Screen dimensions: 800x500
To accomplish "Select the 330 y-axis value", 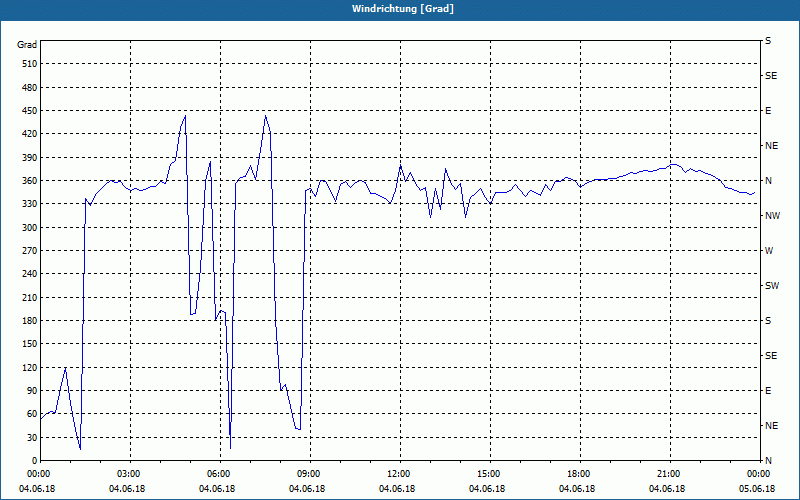I will point(30,204).
